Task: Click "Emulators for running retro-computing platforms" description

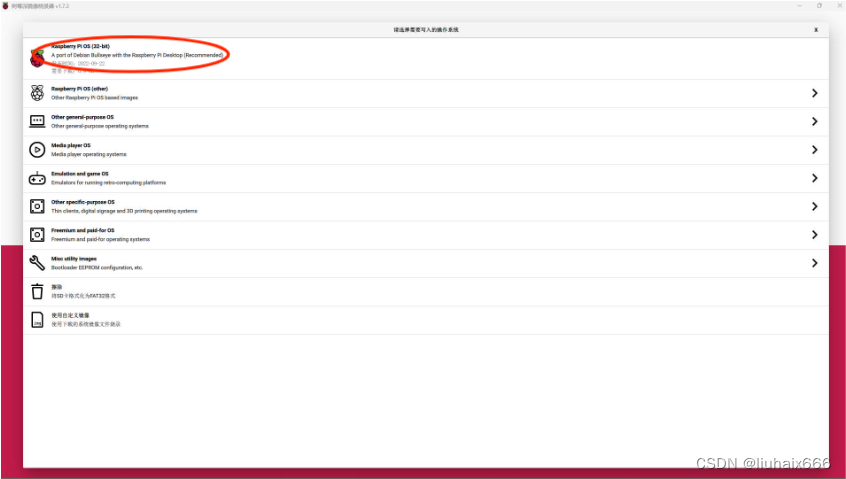Action: (108, 183)
